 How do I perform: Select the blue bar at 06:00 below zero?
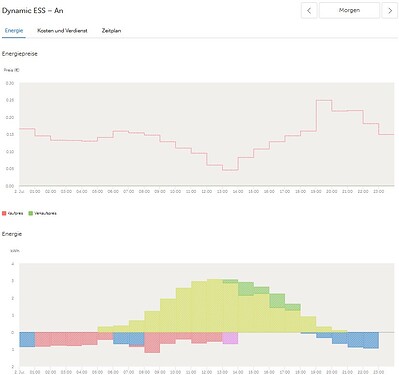click(x=121, y=338)
